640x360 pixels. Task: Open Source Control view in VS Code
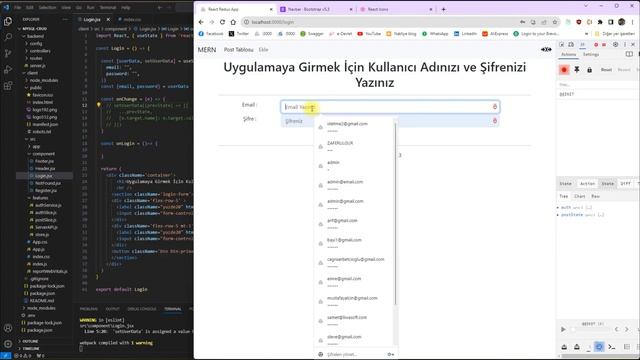pos(8,53)
